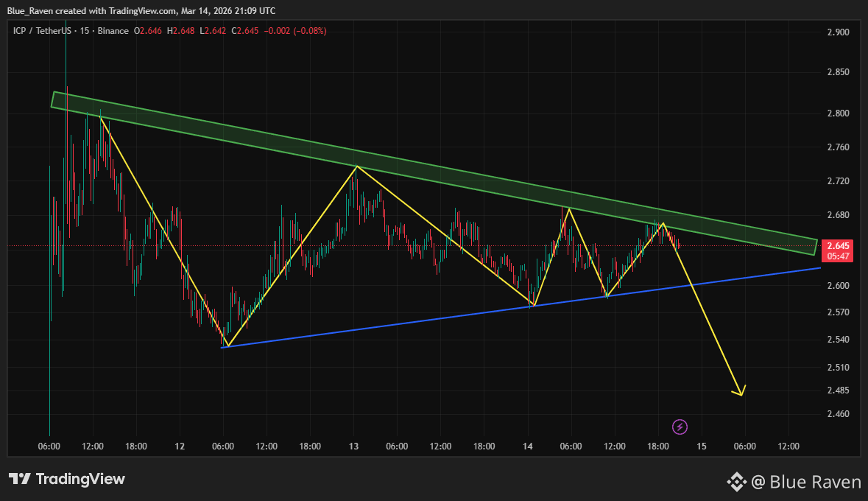Click the Binance exchange label in the legend

click(113, 31)
